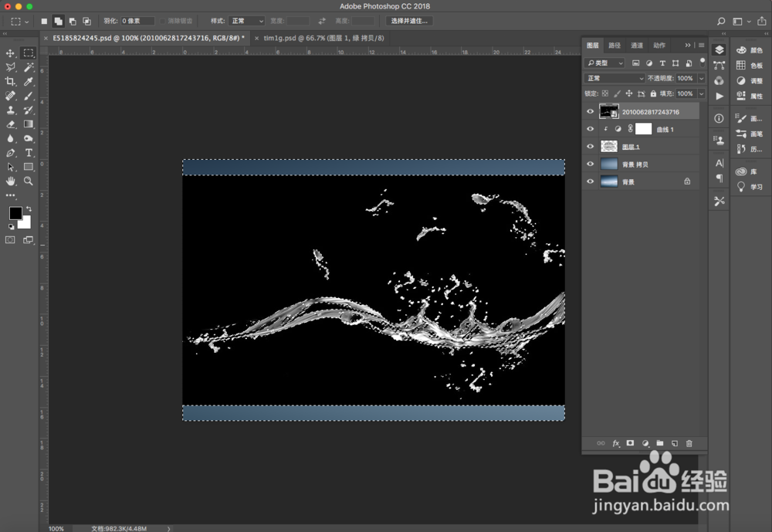Change the screen mode
The image size is (772, 532).
pos(29,240)
